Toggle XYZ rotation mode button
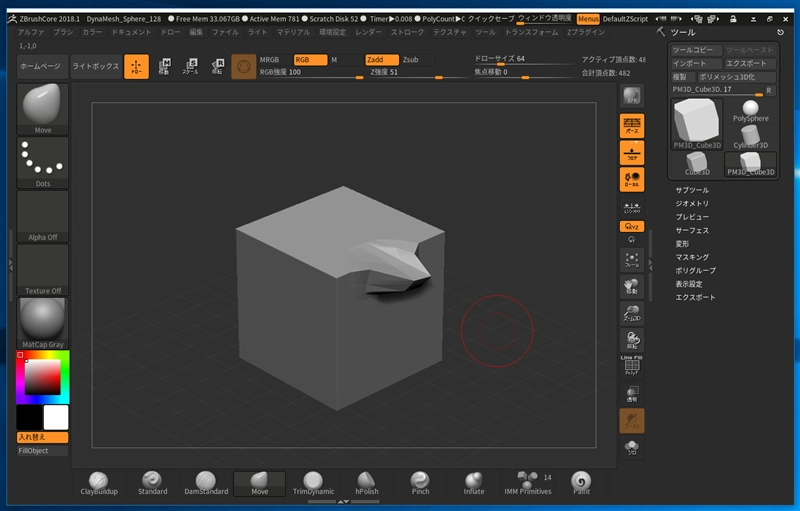The width and height of the screenshot is (800, 511). pyautogui.click(x=632, y=226)
